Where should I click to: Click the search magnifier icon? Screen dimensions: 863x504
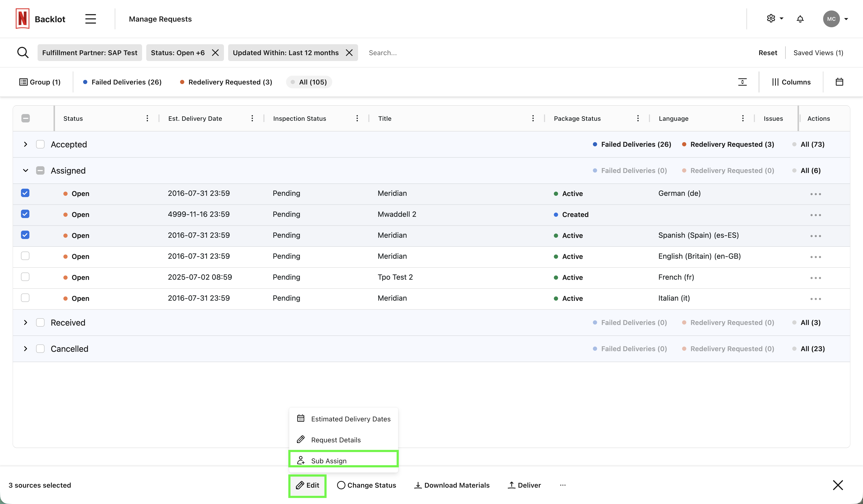click(23, 53)
